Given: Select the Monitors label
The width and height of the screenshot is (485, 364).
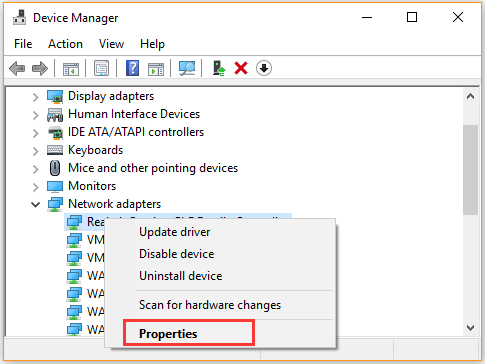Looking at the screenshot, I should [x=92, y=186].
